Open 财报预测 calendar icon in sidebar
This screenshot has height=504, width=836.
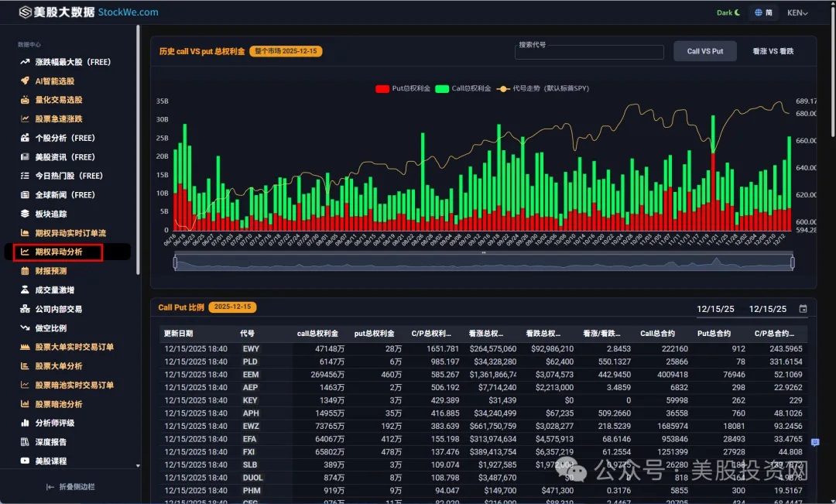[25, 271]
